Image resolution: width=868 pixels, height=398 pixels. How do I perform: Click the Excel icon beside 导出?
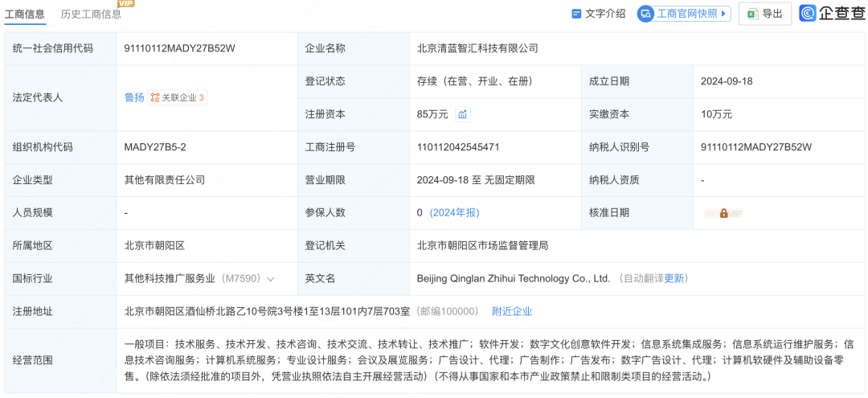point(752,14)
